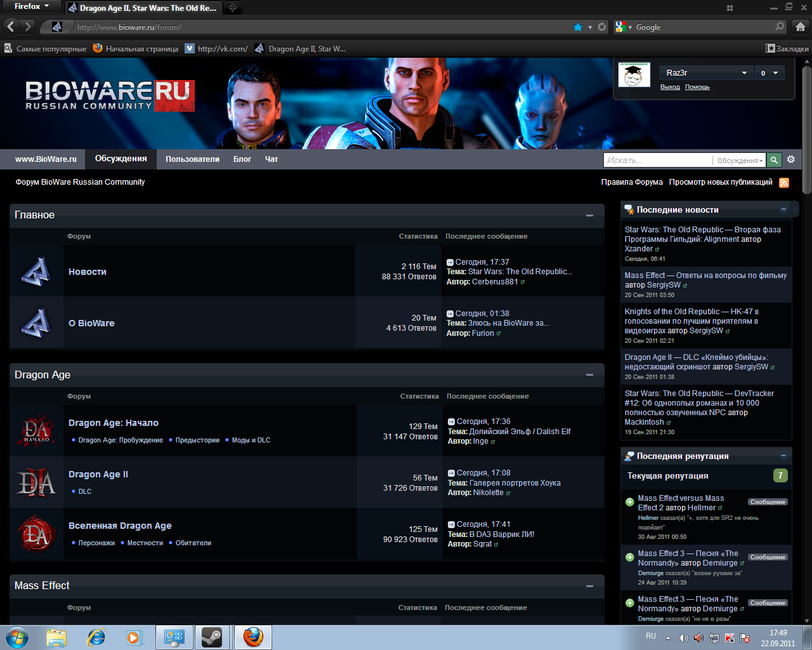
Task: Reload the page with the refresh icon
Action: coord(602,27)
